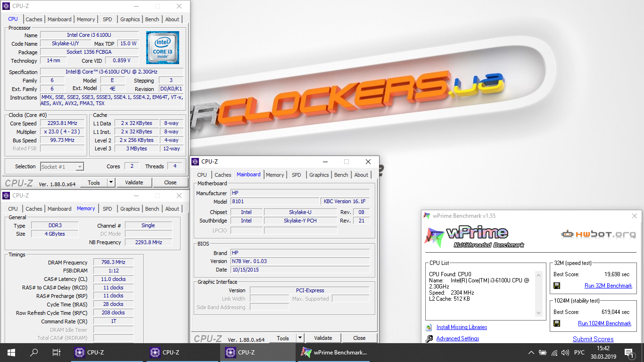
Task: Switch to Caches tab in the top CPU window
Action: pyautogui.click(x=34, y=19)
